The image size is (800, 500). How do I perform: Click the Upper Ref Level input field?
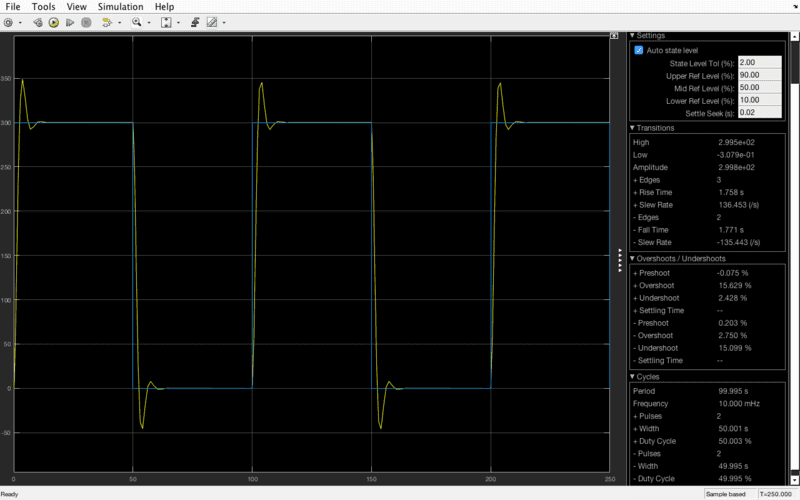[759, 75]
